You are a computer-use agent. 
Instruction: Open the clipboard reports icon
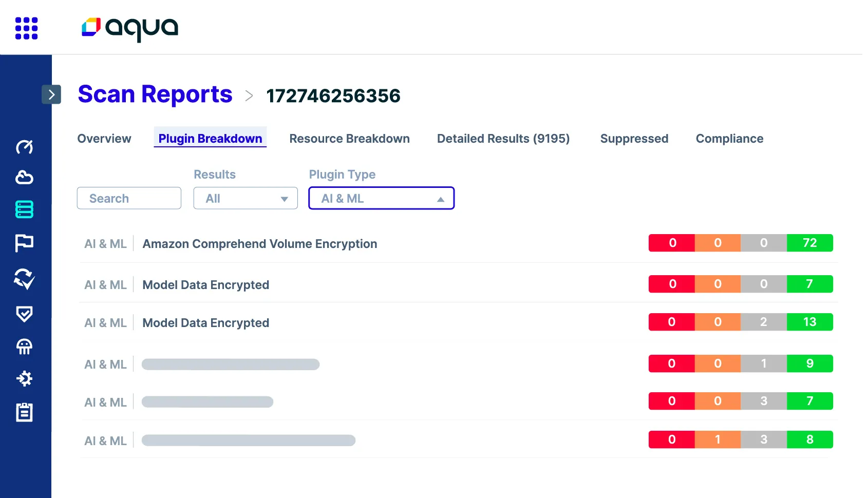tap(24, 412)
